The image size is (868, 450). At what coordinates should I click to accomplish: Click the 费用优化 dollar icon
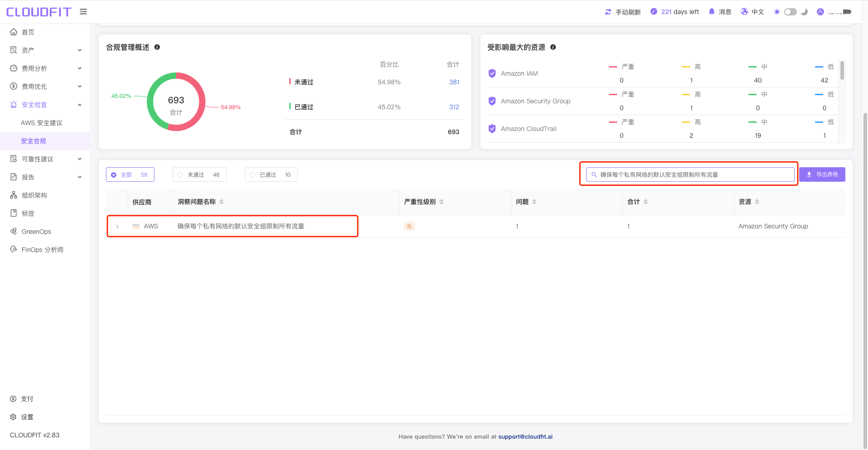coord(14,86)
